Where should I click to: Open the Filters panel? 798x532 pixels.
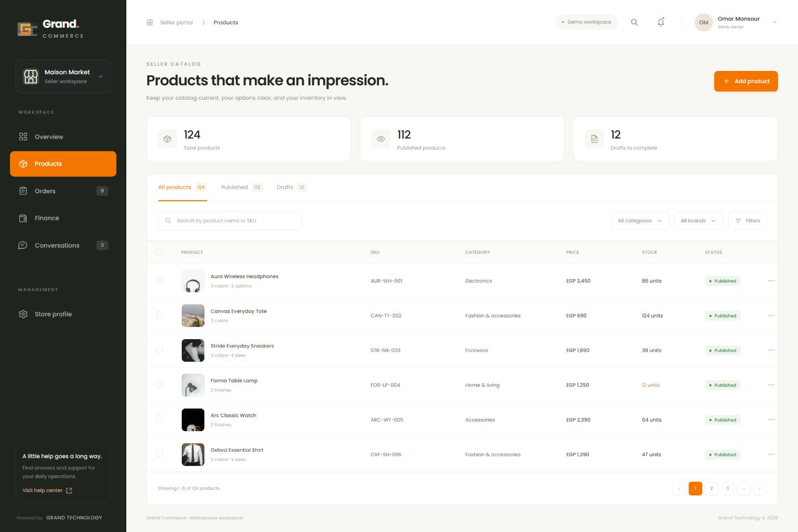[748, 221]
